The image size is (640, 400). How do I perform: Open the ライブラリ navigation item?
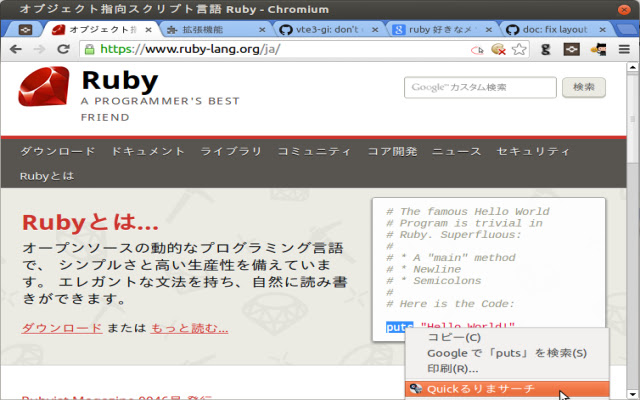pyautogui.click(x=231, y=151)
